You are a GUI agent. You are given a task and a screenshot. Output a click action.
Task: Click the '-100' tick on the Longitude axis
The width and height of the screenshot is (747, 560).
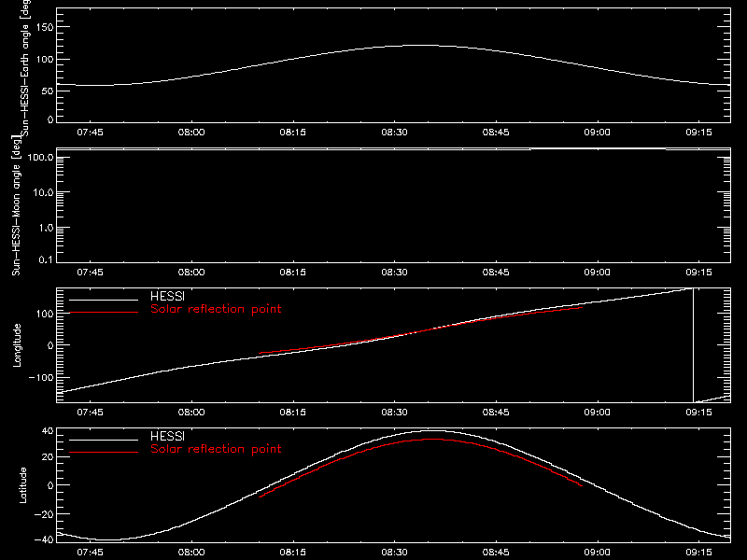click(x=41, y=378)
